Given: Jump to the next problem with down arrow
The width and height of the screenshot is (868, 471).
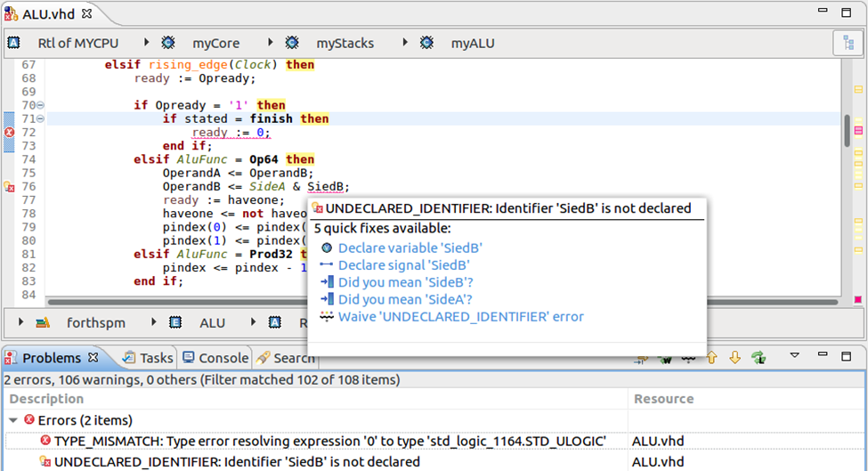Looking at the screenshot, I should (x=734, y=358).
